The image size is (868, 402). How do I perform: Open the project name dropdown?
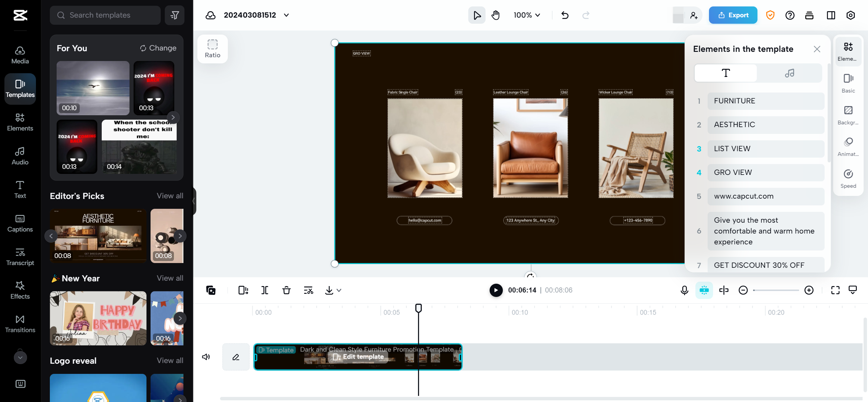[286, 15]
